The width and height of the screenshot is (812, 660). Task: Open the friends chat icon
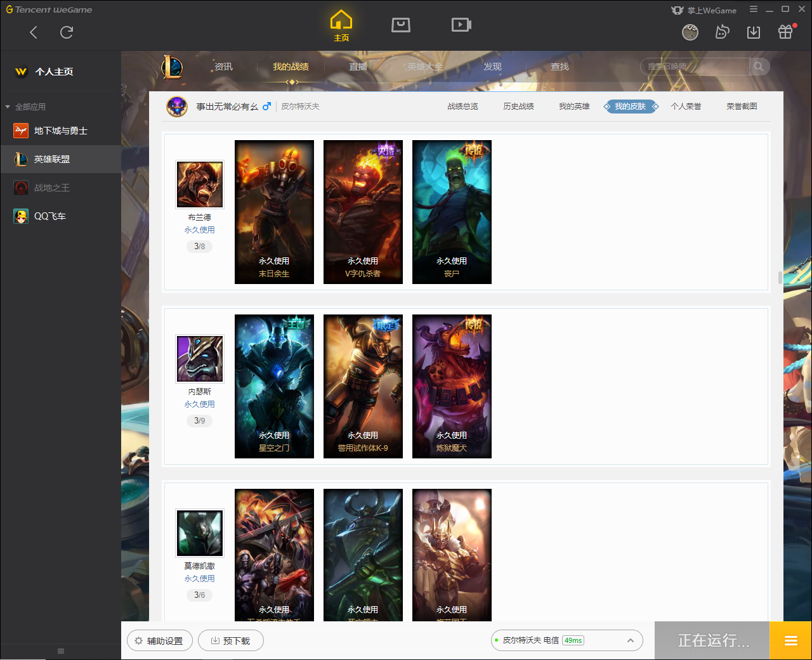722,32
